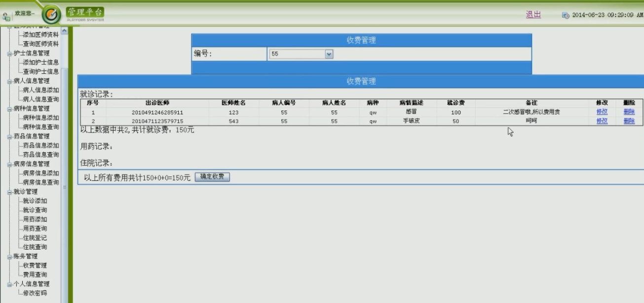Click the 病人编号 column header
644x303 pixels.
point(284,103)
